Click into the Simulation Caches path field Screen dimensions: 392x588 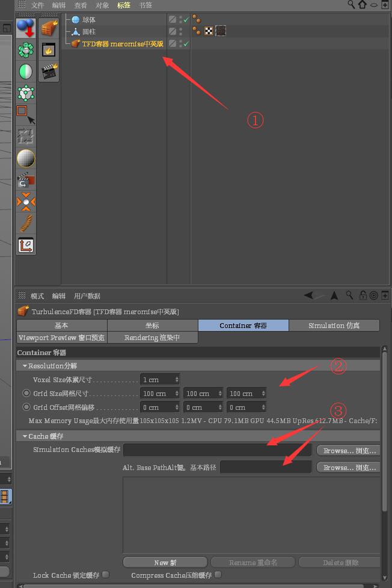217,450
